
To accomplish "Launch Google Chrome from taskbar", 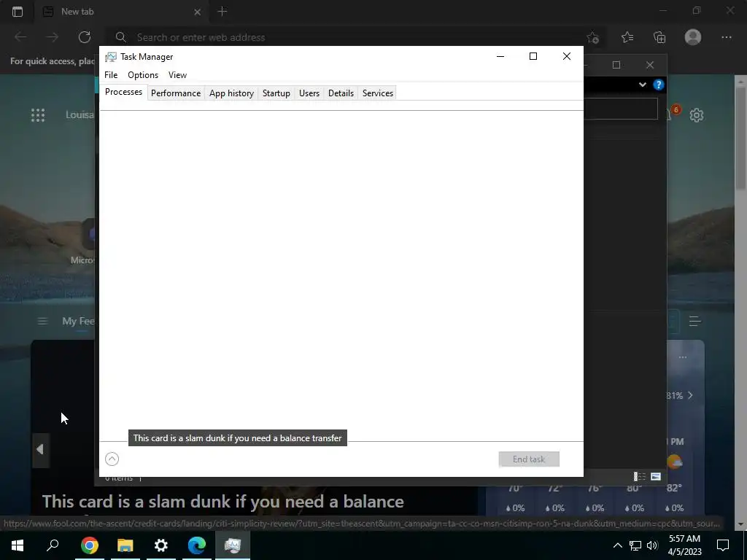I will click(x=89, y=545).
